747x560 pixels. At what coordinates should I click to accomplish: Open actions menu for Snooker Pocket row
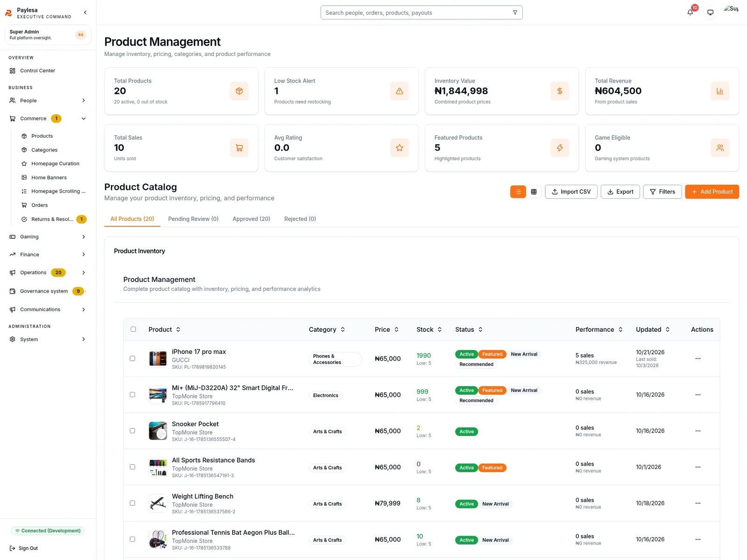698,431
